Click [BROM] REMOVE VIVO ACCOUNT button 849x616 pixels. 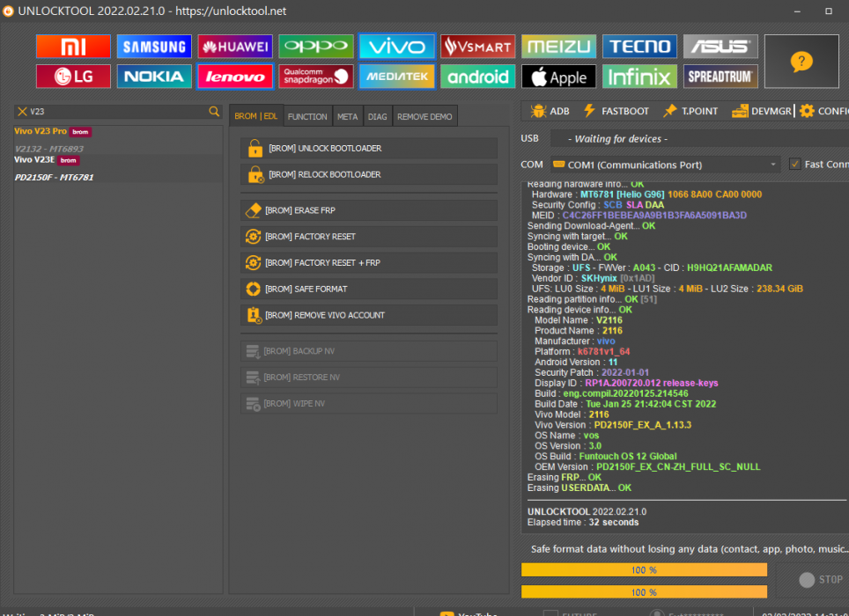(369, 315)
